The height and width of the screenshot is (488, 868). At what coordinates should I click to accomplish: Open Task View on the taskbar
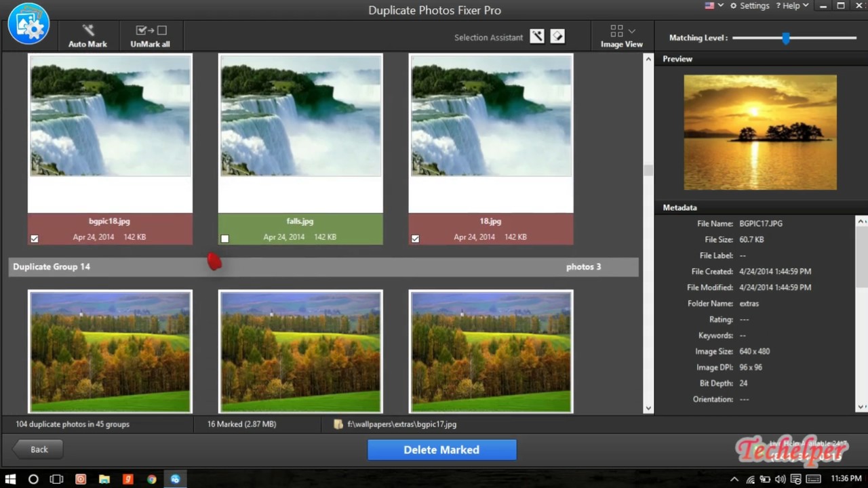57,479
